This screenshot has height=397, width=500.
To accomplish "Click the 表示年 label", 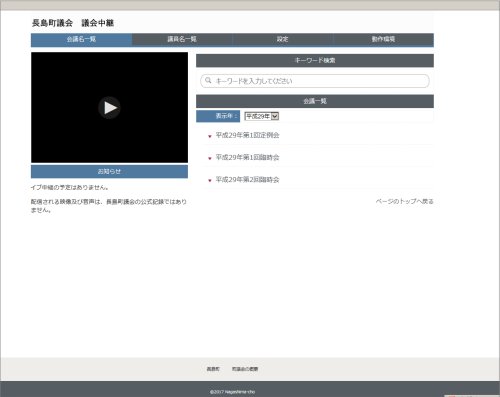I will 218,116.
